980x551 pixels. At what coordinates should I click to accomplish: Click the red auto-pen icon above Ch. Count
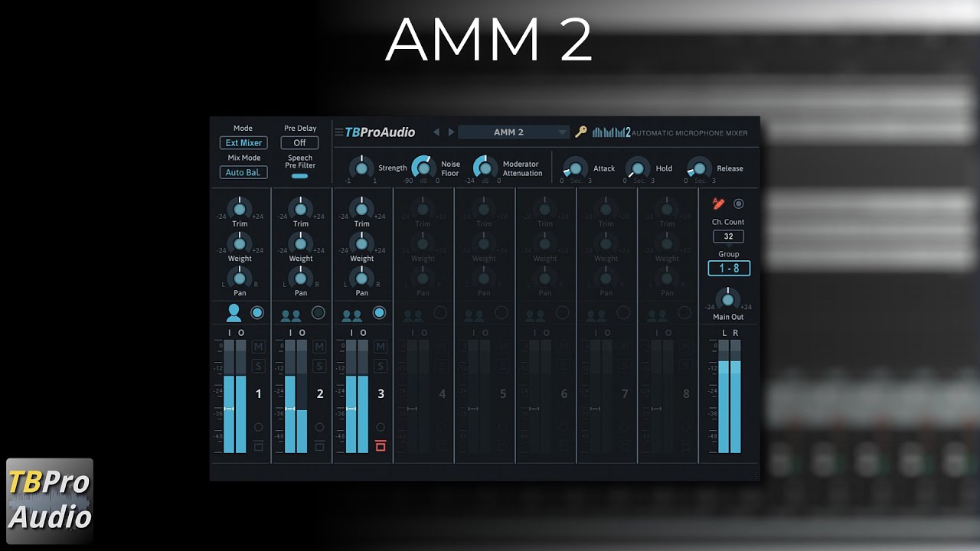718,204
